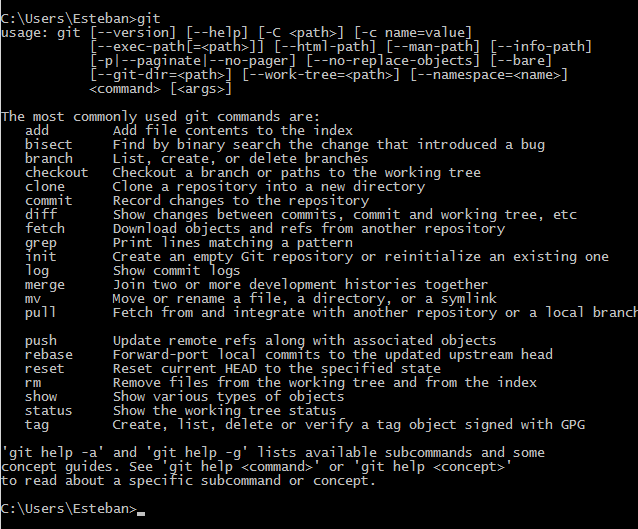The width and height of the screenshot is (638, 529).
Task: Click the 'status' command entry
Action: [x=48, y=411]
